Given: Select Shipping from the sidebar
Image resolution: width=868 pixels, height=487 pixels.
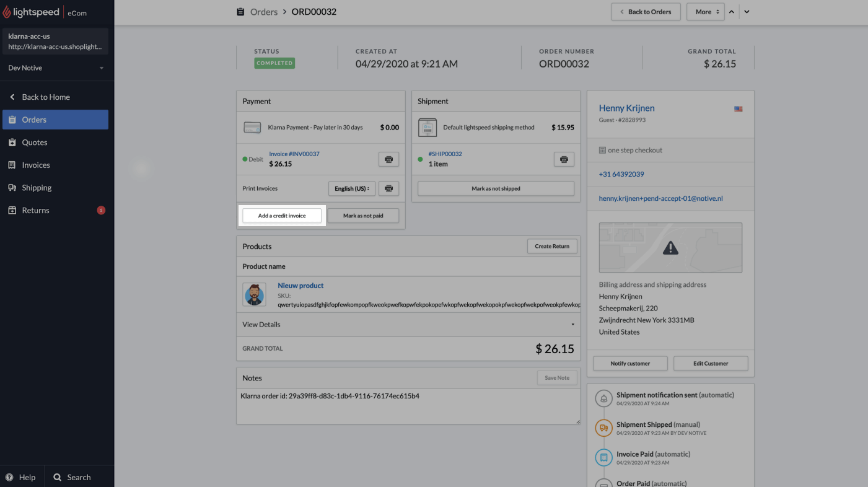Looking at the screenshot, I should 37,187.
